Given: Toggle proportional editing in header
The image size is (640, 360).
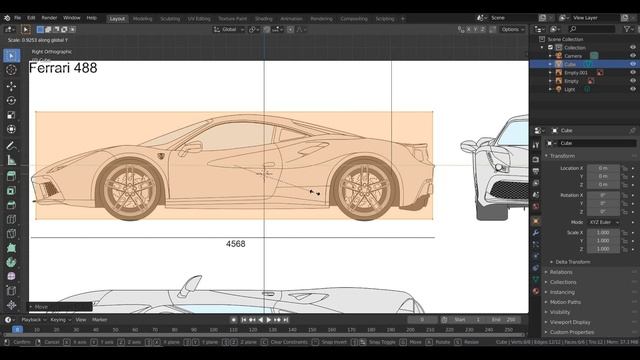Looking at the screenshot, I should [x=290, y=29].
